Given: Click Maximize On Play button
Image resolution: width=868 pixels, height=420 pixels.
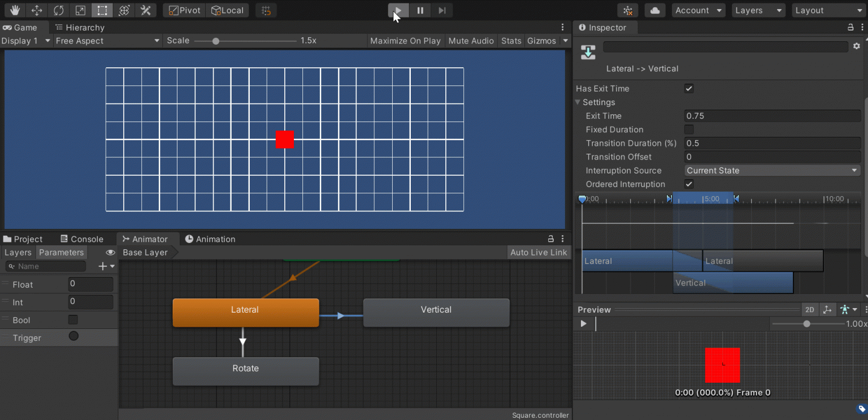Looking at the screenshot, I should click(405, 41).
